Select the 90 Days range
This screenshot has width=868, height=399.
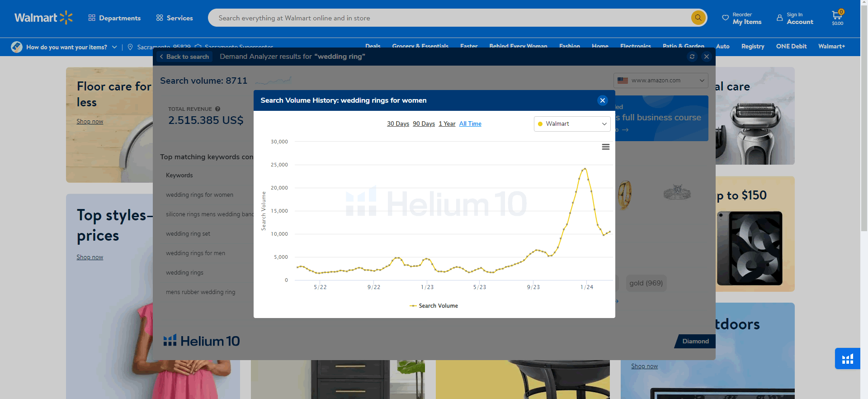pos(424,123)
